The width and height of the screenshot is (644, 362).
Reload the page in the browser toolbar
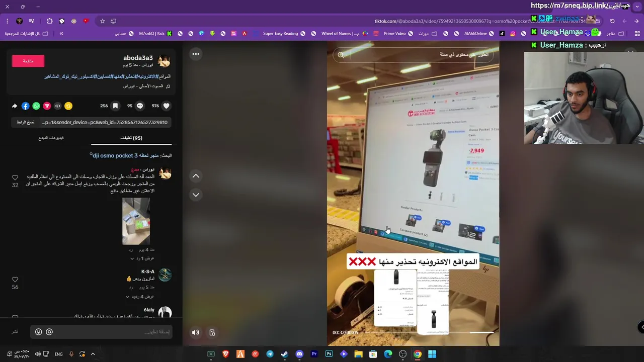(612, 21)
